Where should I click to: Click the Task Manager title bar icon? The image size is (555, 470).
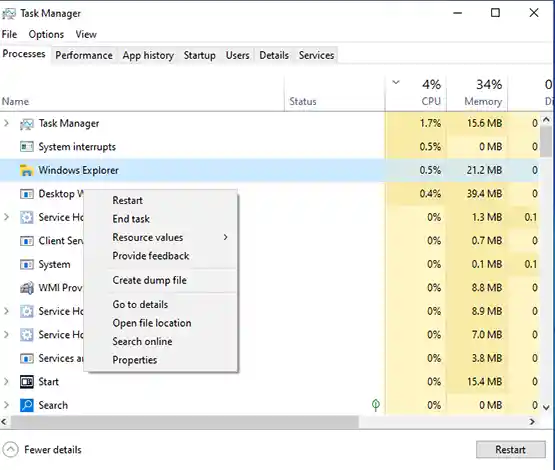coord(9,14)
